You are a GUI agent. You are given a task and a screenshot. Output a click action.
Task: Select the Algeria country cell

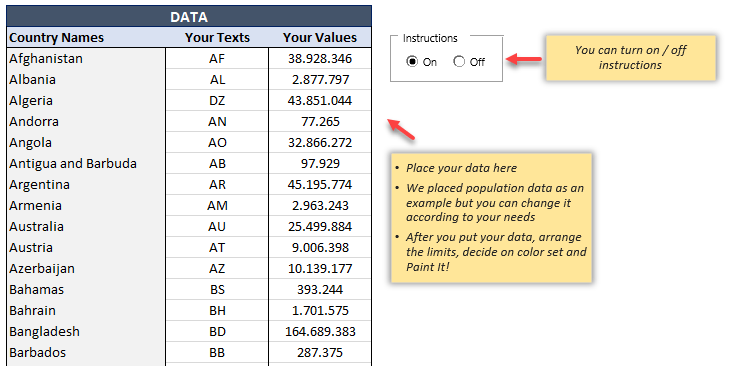(86, 100)
